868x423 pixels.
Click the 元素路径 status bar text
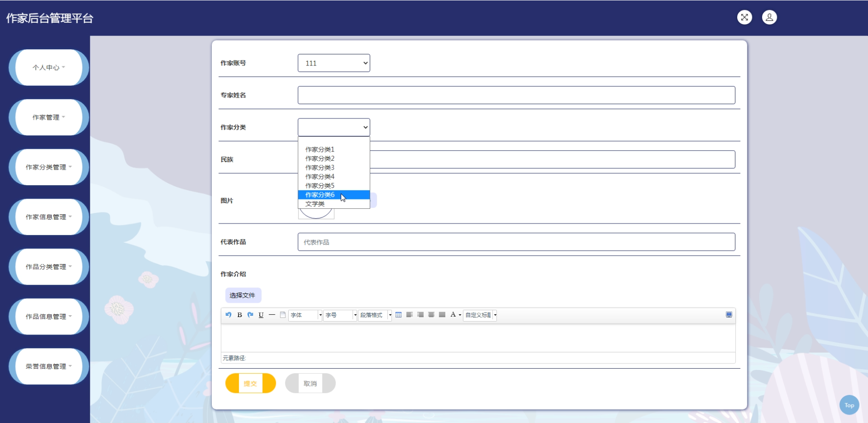(x=234, y=358)
